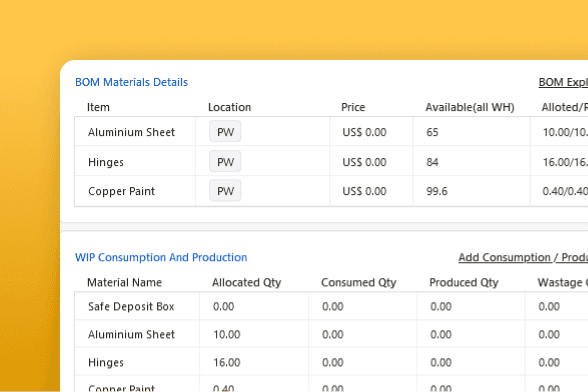Click the Consumed Qty column header
588x392 pixels.
(x=358, y=282)
